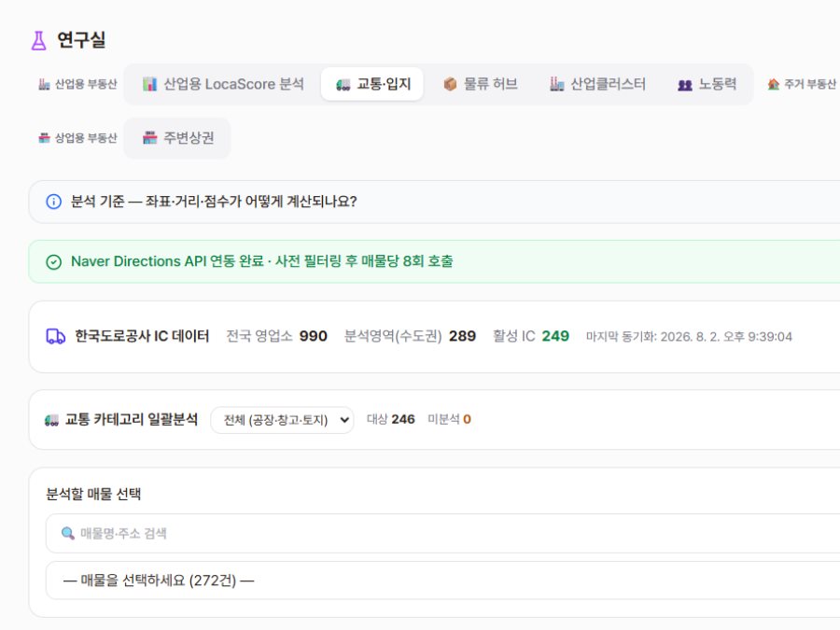Click the 연구실 page title
Image resolution: width=840 pixels, height=630 pixels.
(81, 39)
